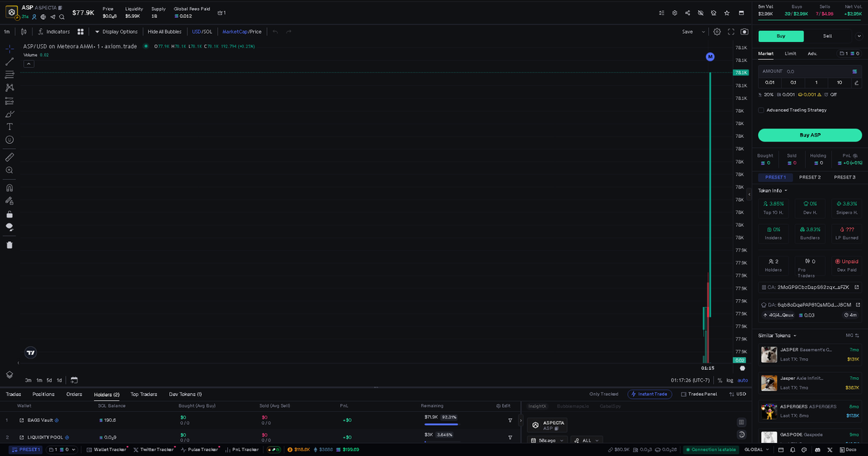Enter fullscreen chart mode
The height and width of the screenshot is (456, 868).
[731, 32]
